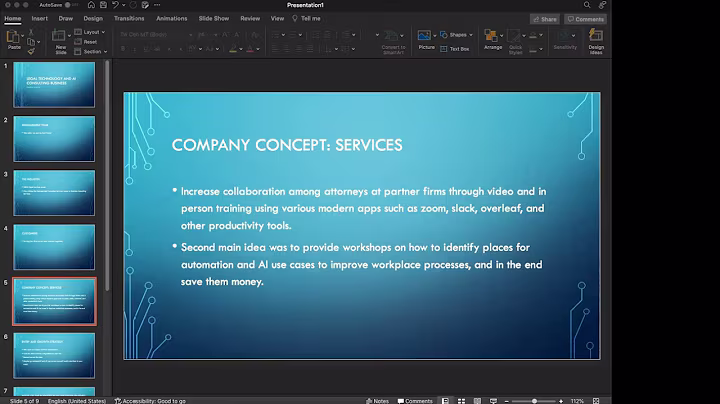Select slide 1 thumbnail
The width and height of the screenshot is (720, 404).
[54, 84]
